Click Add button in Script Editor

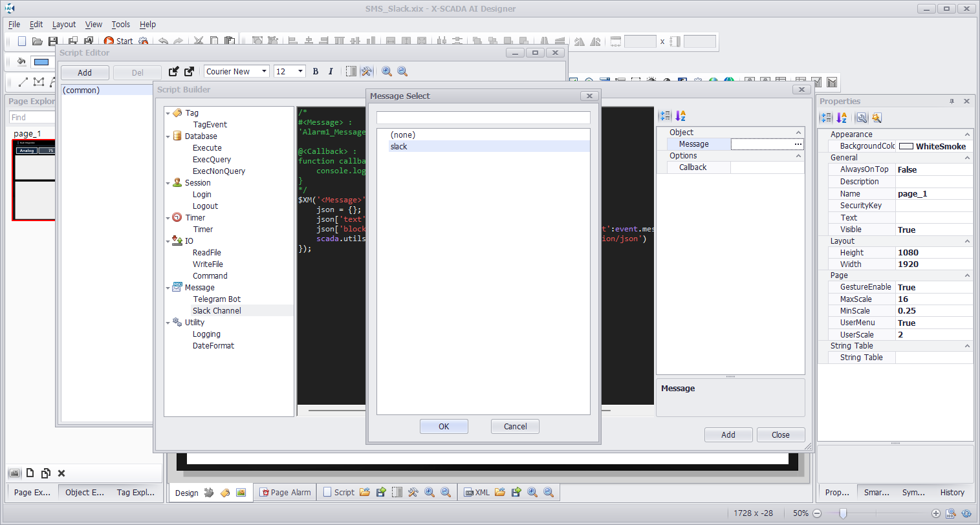tap(85, 72)
